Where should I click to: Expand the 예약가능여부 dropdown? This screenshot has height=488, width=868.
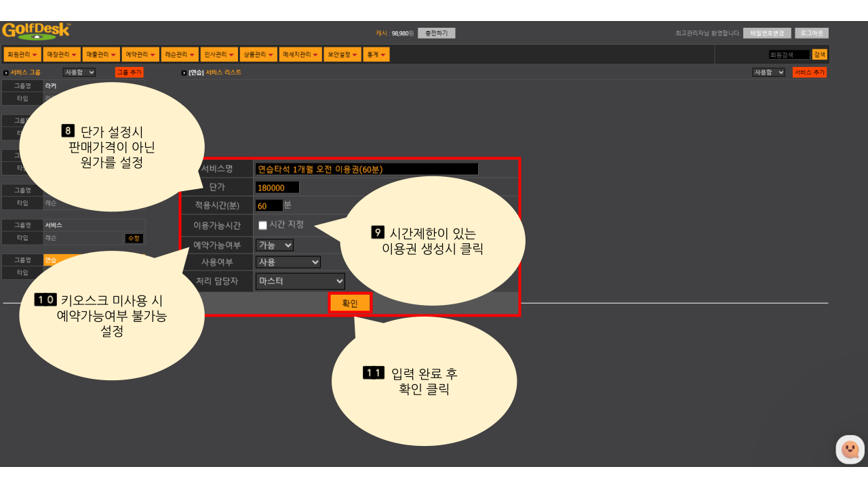pyautogui.click(x=275, y=245)
